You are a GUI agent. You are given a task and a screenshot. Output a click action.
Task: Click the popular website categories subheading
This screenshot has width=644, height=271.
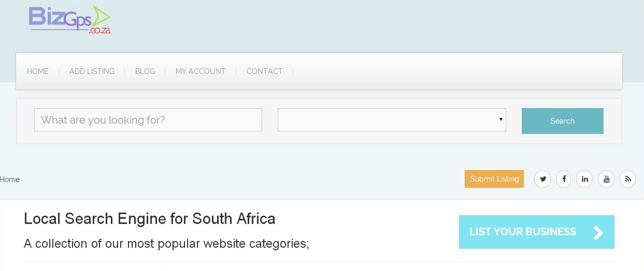[x=166, y=243]
